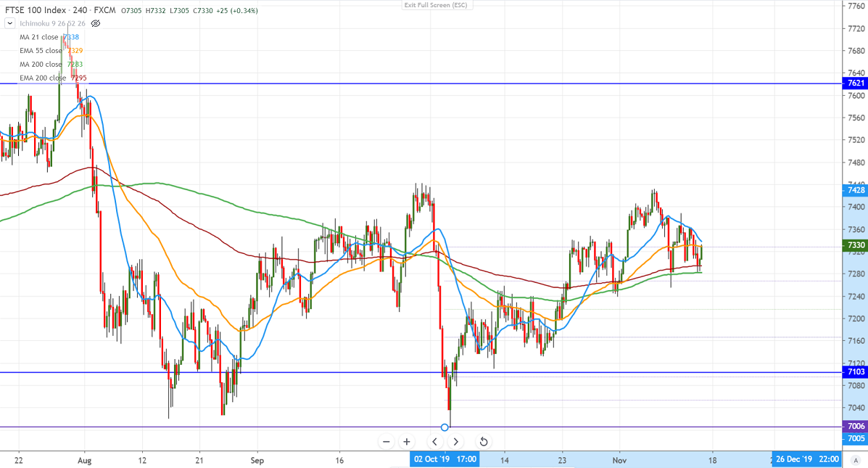Toggle Ichimoku indicator visibility eye icon

click(x=96, y=23)
